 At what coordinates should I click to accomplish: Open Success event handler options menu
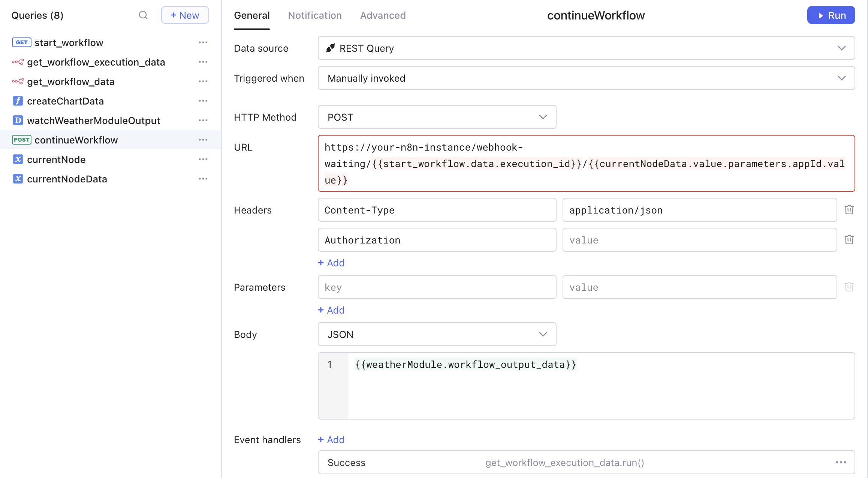point(841,462)
